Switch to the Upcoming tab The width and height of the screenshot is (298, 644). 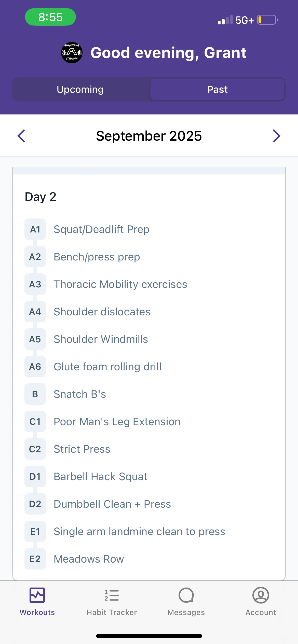pyautogui.click(x=80, y=90)
